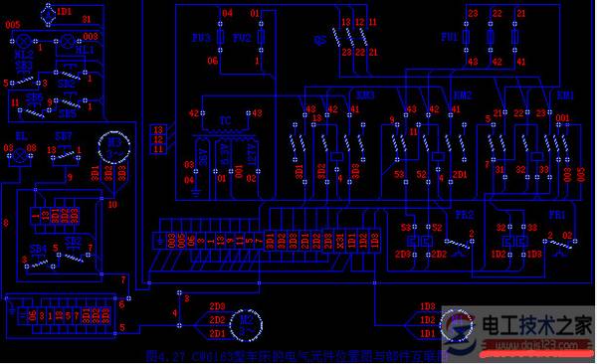
Task: Click the EL lamp symbol between 03 and 08
Action: (20, 155)
